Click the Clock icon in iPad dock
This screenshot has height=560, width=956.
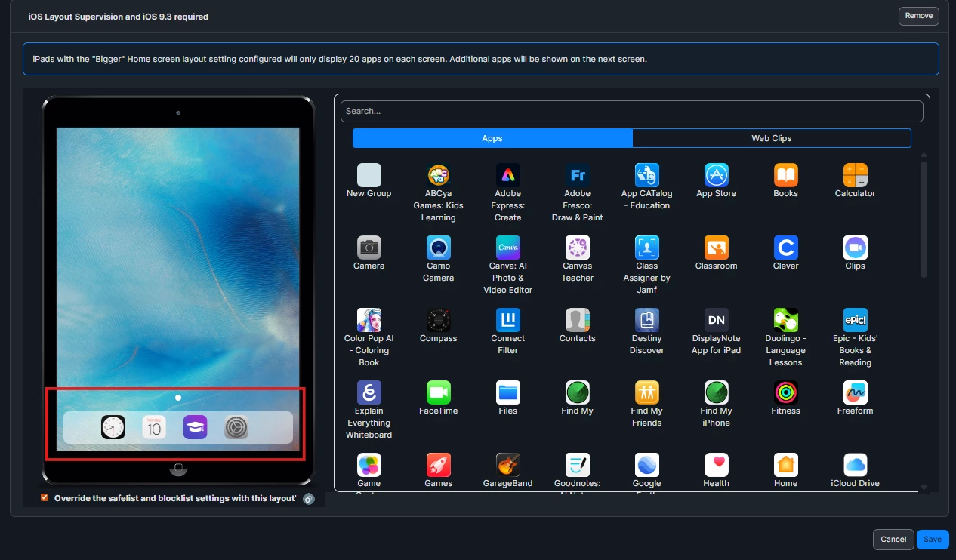click(113, 428)
